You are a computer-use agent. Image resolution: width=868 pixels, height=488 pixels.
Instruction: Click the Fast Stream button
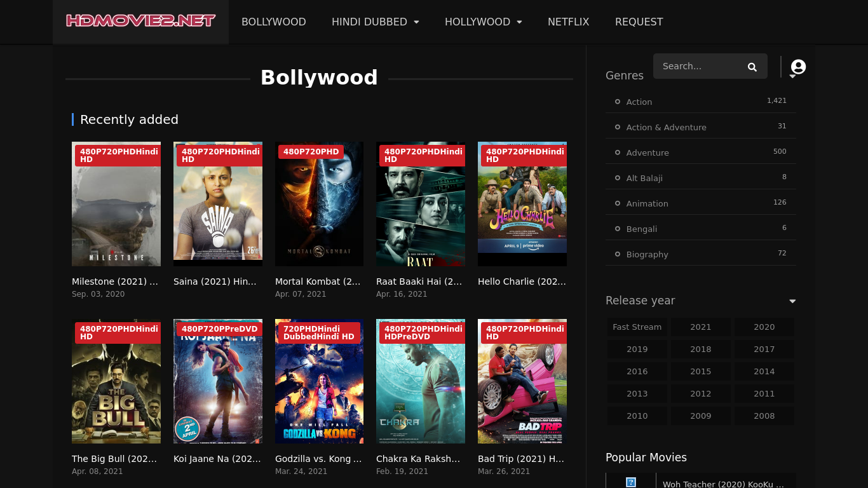click(637, 327)
